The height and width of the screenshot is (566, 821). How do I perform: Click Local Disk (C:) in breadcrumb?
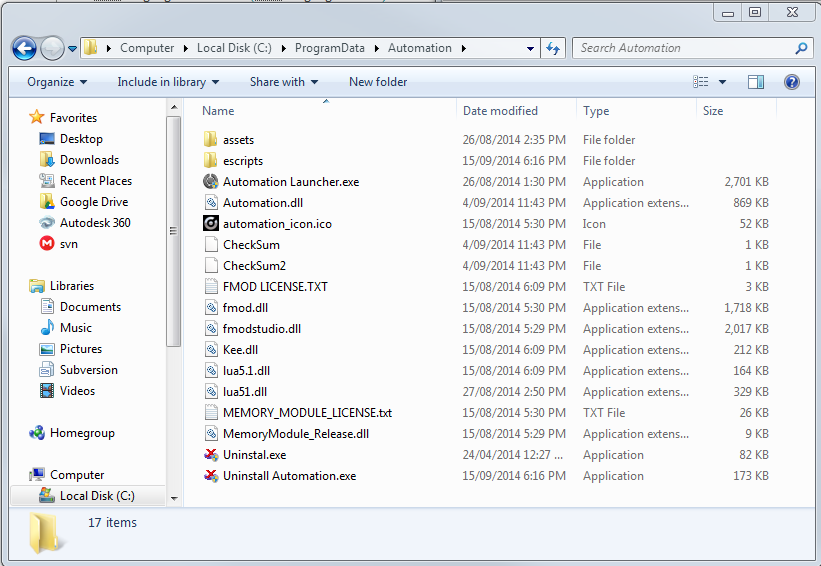[x=234, y=48]
